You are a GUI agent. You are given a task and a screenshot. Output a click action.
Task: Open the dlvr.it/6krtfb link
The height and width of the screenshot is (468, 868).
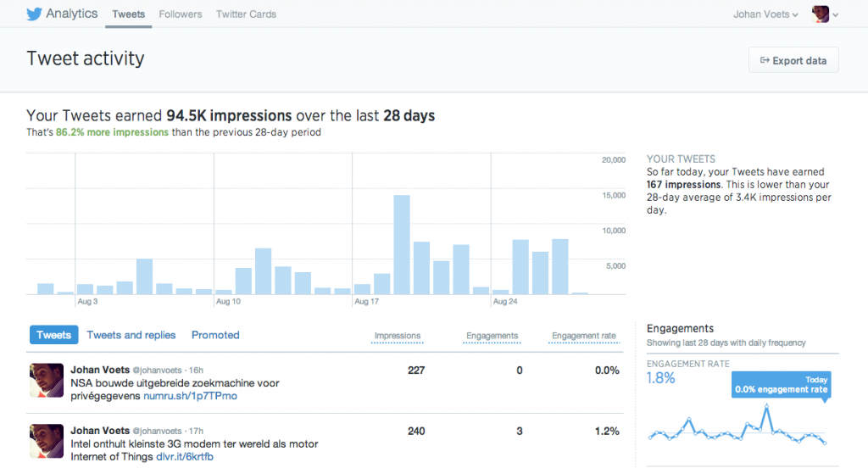186,457
